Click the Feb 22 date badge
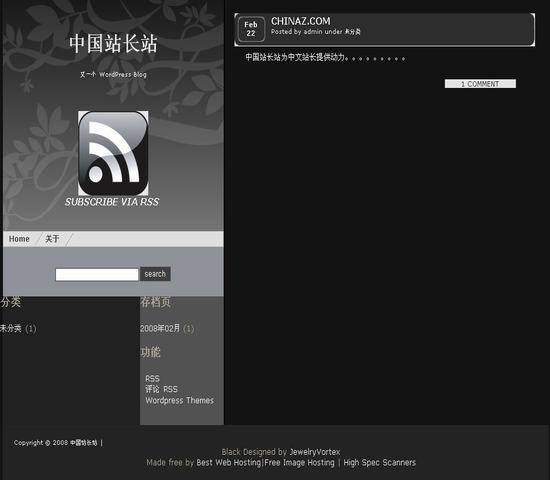 click(x=251, y=29)
